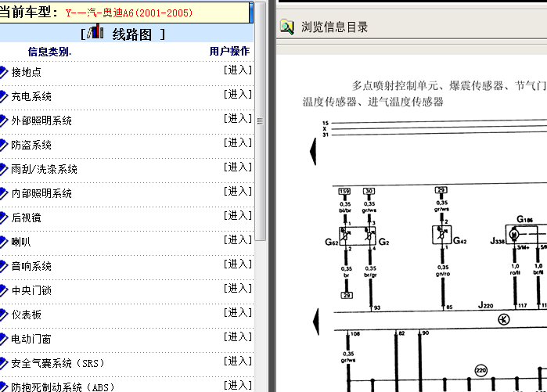Image resolution: width=547 pixels, height=392 pixels.
Task: Open 进入 link for 接地点
Action: coord(238,70)
